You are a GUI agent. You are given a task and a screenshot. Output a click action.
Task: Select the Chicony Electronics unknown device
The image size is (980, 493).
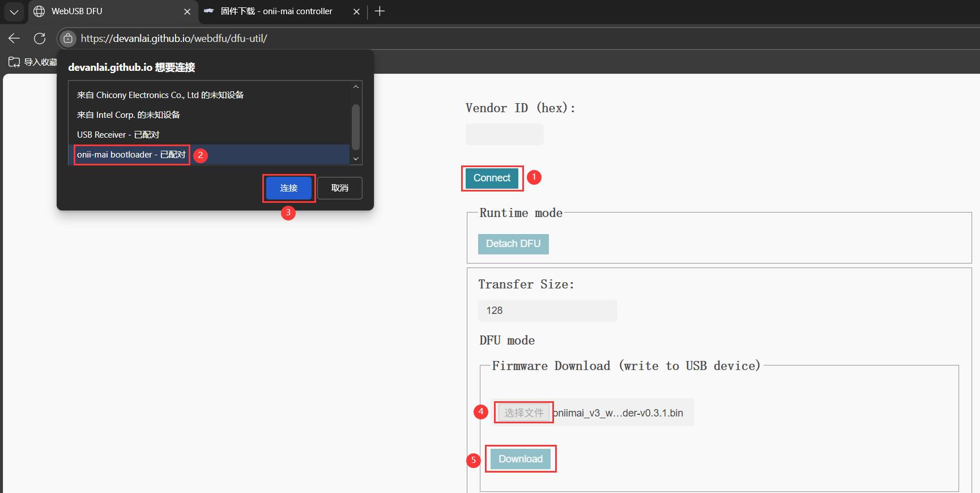tap(160, 95)
